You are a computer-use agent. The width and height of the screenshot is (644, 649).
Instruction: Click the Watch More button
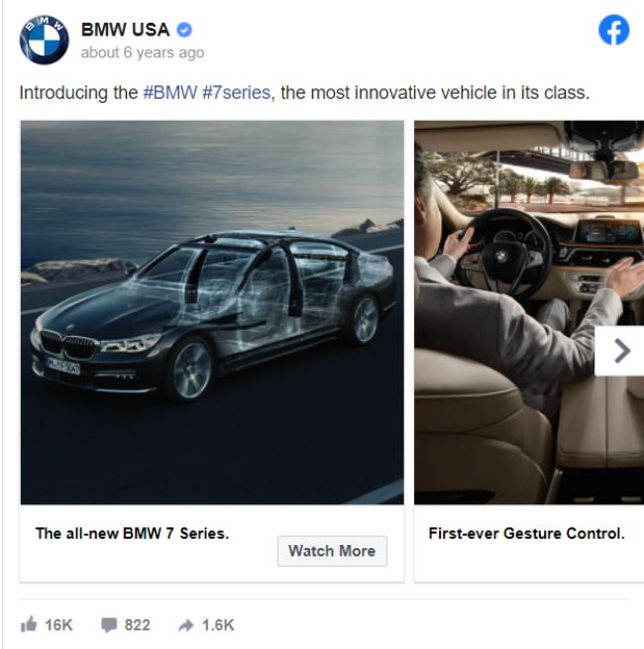point(332,551)
